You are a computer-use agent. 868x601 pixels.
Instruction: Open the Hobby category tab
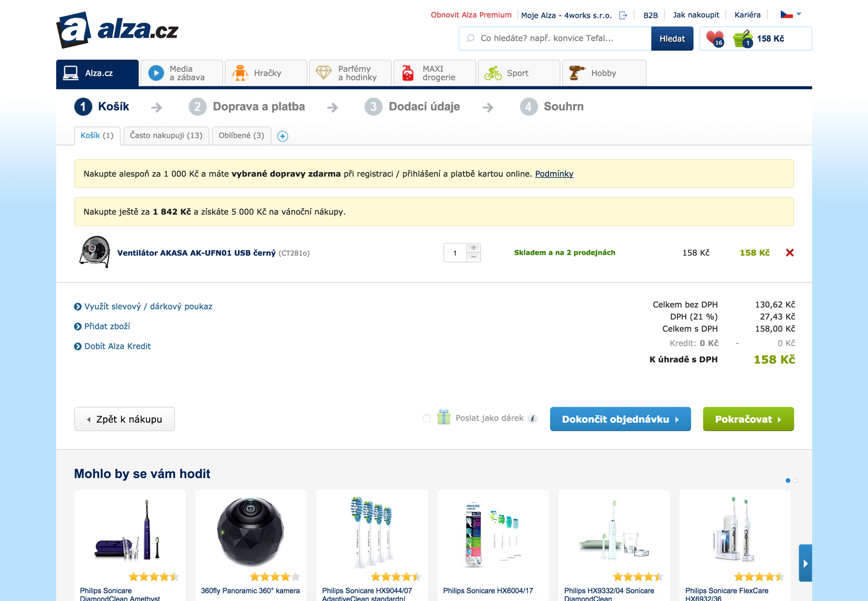[604, 73]
